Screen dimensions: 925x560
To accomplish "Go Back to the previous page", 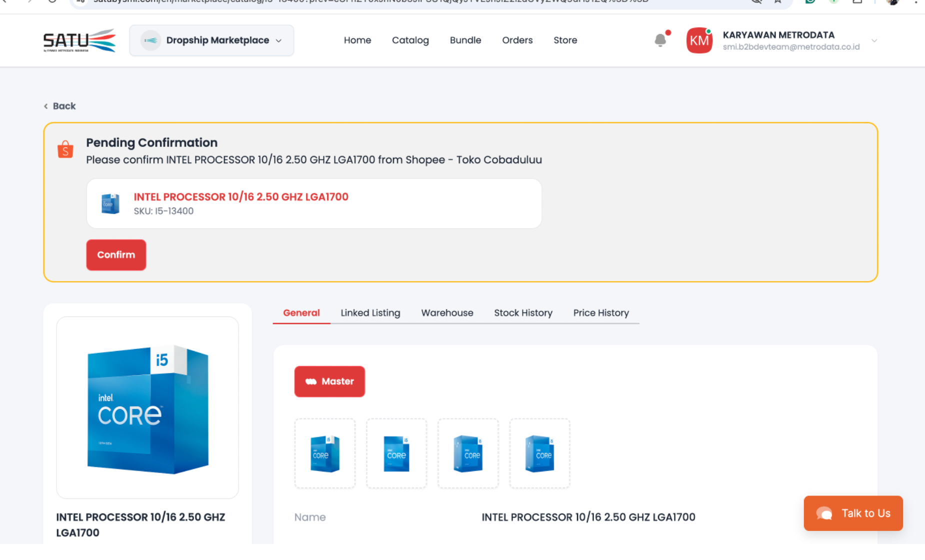I will (59, 106).
